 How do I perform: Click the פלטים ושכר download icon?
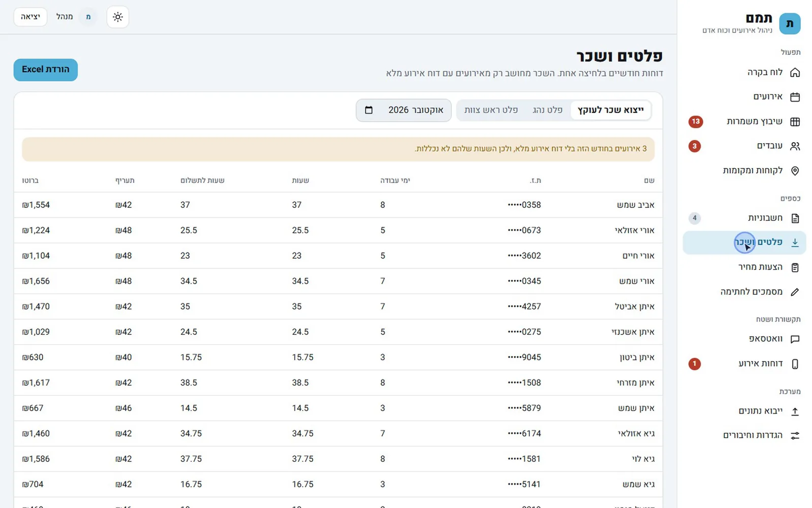pos(795,242)
